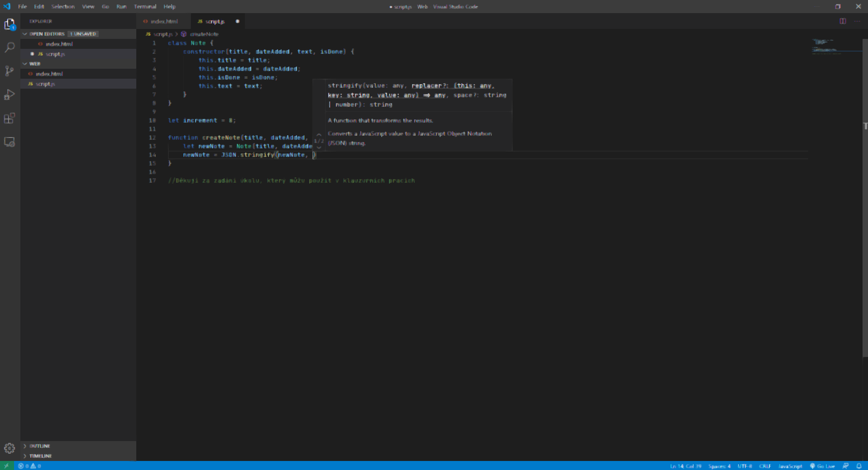
Task: Open the Manage gear settings menu
Action: 10,448
